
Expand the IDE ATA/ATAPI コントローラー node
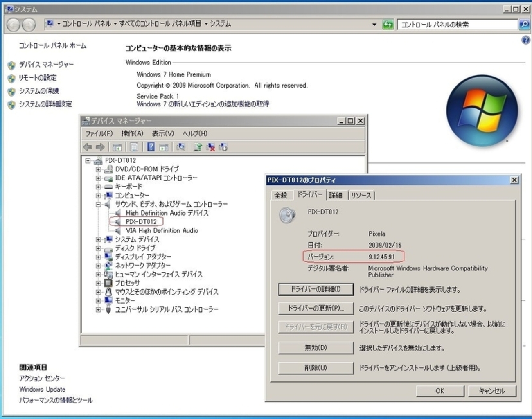tap(98, 178)
